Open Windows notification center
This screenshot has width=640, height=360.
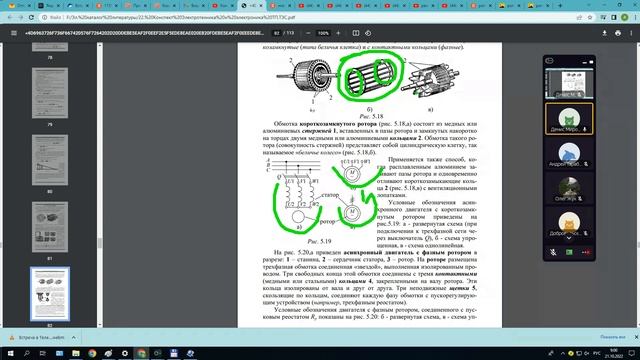632,353
